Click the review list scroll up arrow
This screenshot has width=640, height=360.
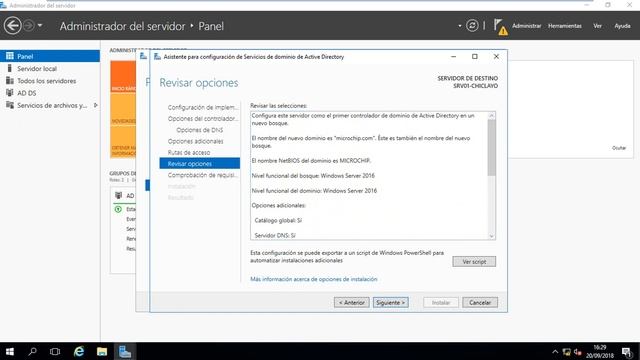point(491,116)
